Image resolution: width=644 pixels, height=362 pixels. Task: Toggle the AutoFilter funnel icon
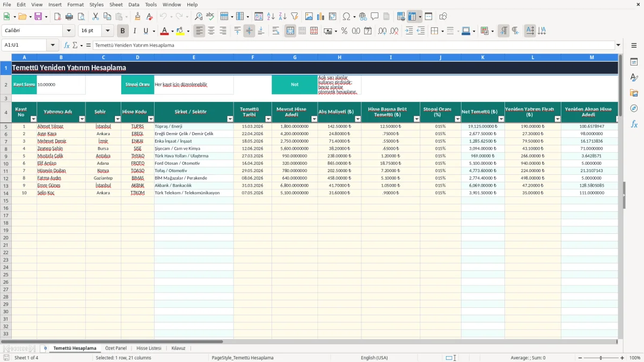click(x=295, y=17)
